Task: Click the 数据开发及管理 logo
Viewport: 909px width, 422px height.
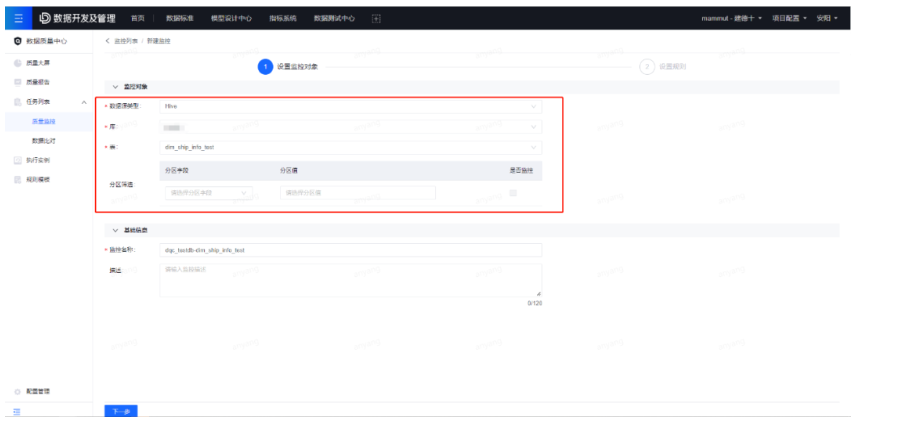Action: [77, 19]
